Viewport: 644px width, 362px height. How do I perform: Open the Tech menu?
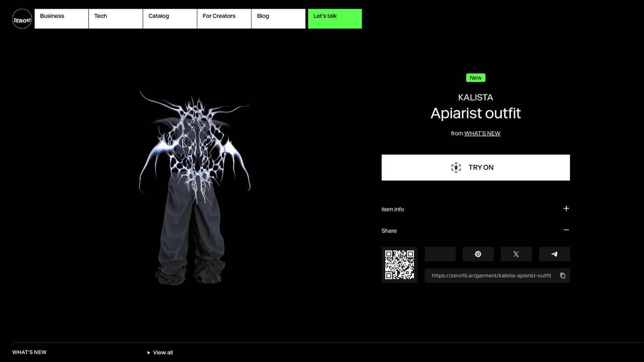pyautogui.click(x=116, y=19)
